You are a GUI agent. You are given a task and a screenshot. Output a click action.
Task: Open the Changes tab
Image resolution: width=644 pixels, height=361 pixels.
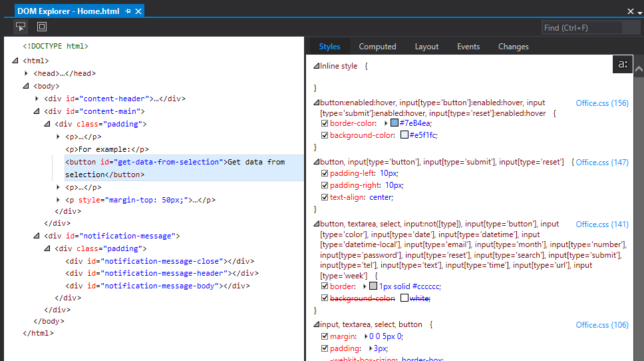(x=514, y=47)
